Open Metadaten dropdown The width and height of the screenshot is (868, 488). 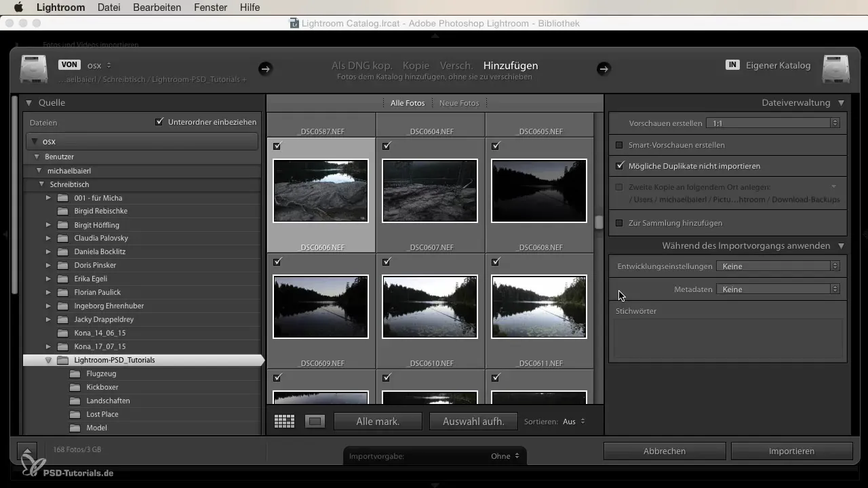[x=778, y=289]
